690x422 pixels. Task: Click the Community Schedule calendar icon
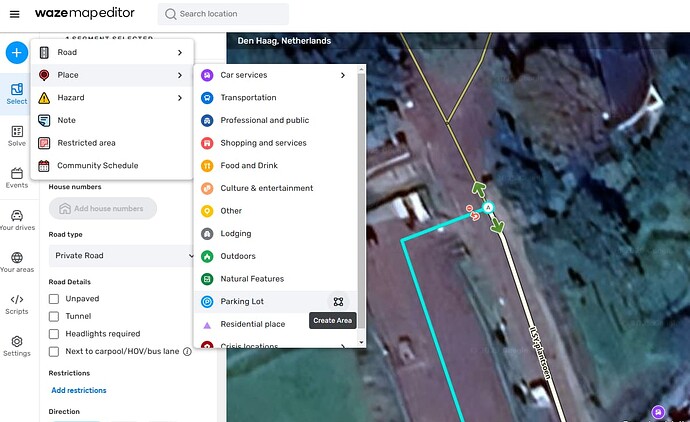click(x=44, y=165)
